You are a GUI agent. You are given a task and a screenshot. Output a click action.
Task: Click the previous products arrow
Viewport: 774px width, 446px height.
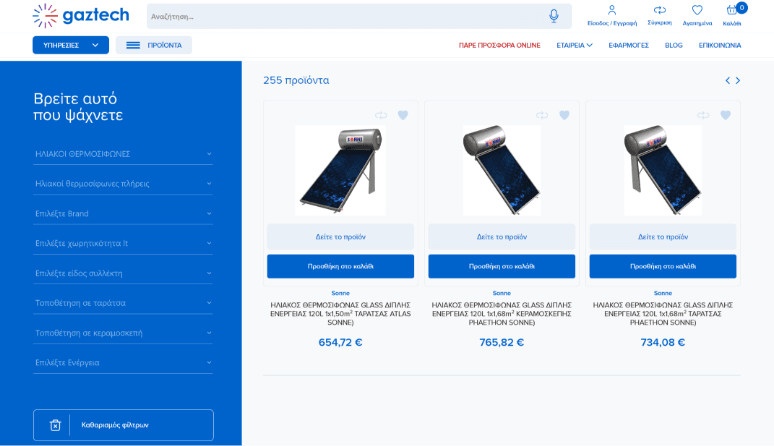[728, 80]
